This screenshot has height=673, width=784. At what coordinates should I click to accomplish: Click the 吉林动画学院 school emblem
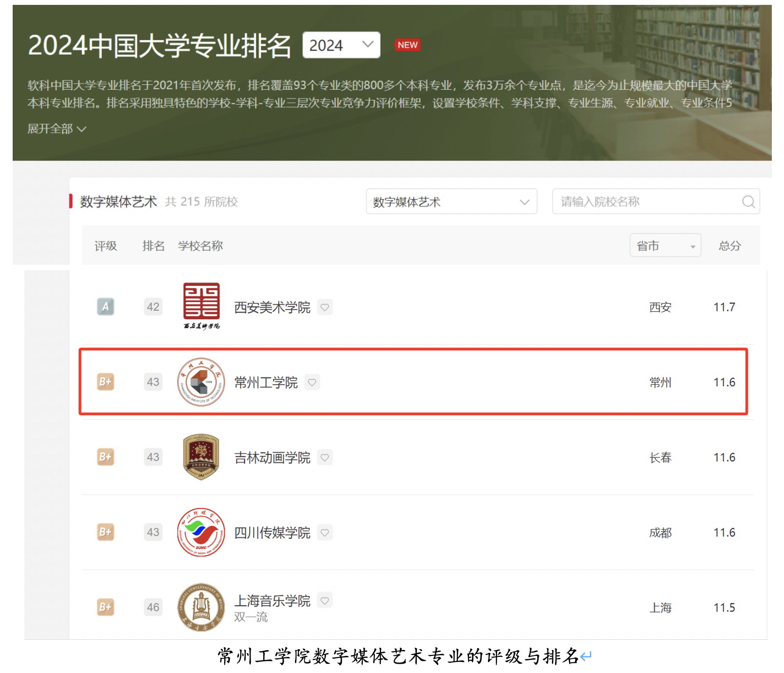(x=201, y=457)
